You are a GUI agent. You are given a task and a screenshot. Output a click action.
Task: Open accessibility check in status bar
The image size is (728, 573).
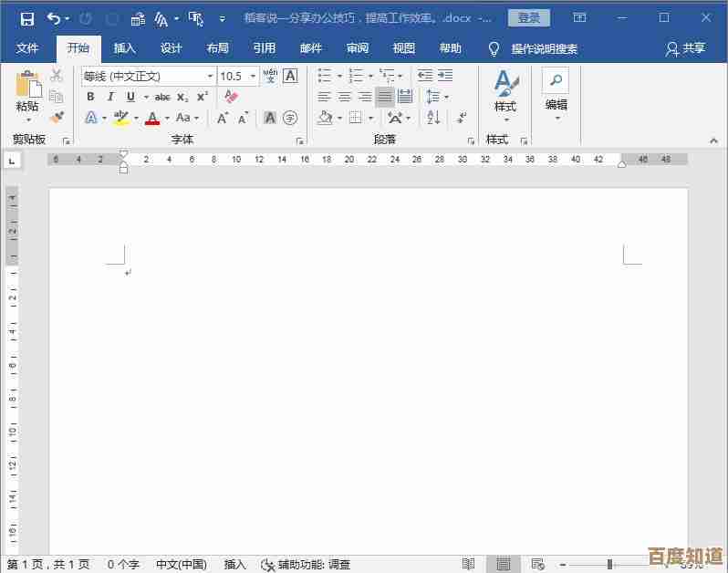point(306,565)
